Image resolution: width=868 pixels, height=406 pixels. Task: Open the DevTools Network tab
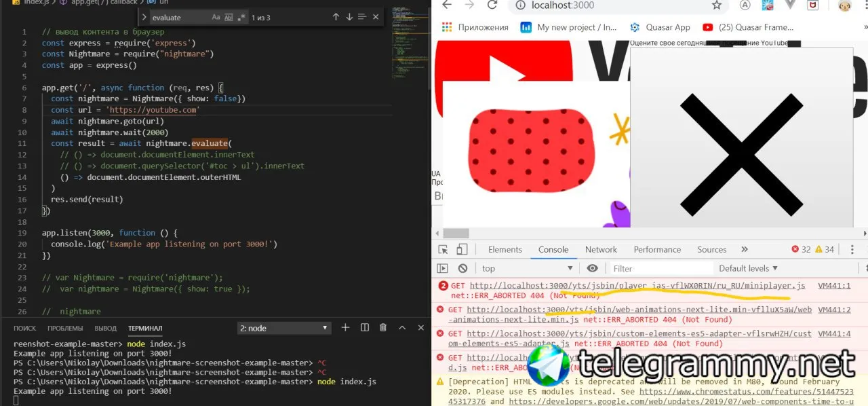point(601,250)
